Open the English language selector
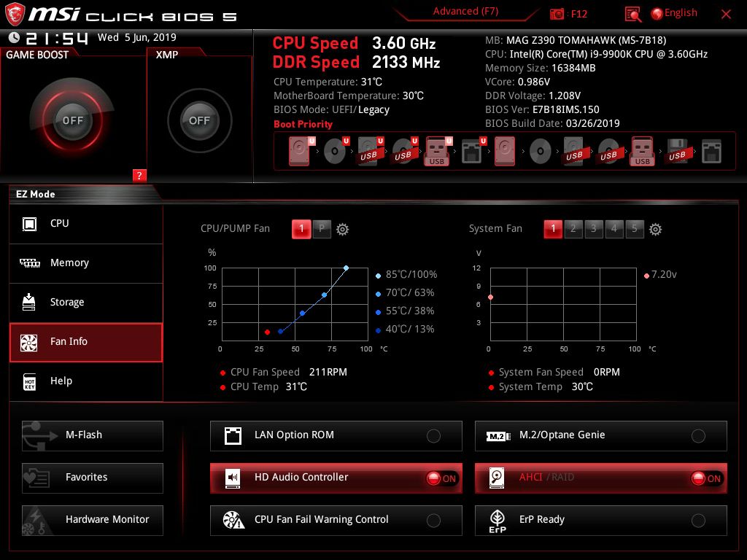This screenshot has height=560, width=747. click(674, 13)
